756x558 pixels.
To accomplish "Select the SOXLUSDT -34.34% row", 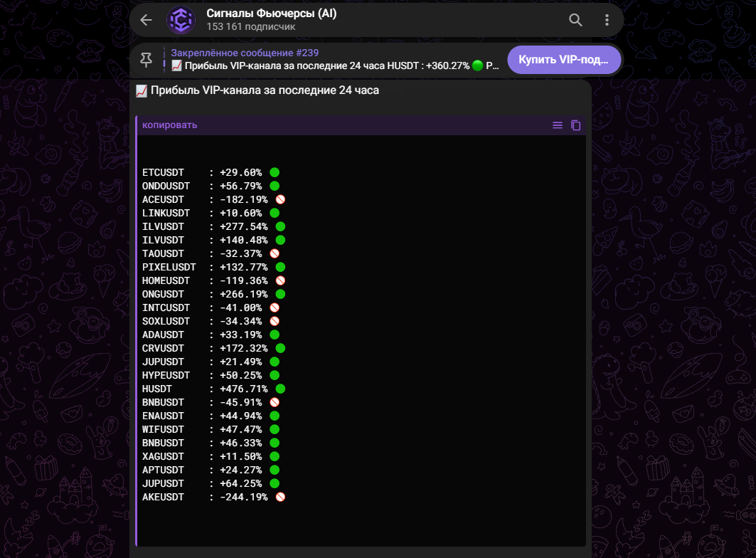I will pyautogui.click(x=211, y=321).
